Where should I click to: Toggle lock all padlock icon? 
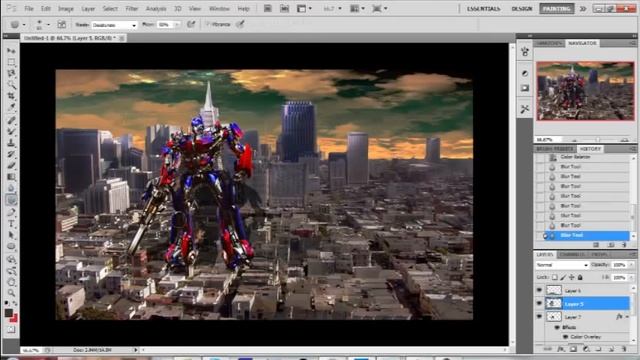point(580,277)
